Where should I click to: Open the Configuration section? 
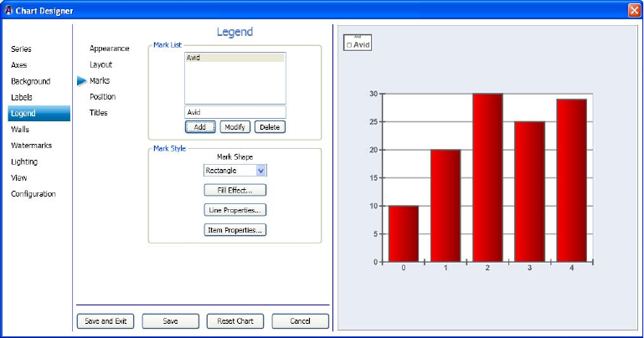pos(33,193)
